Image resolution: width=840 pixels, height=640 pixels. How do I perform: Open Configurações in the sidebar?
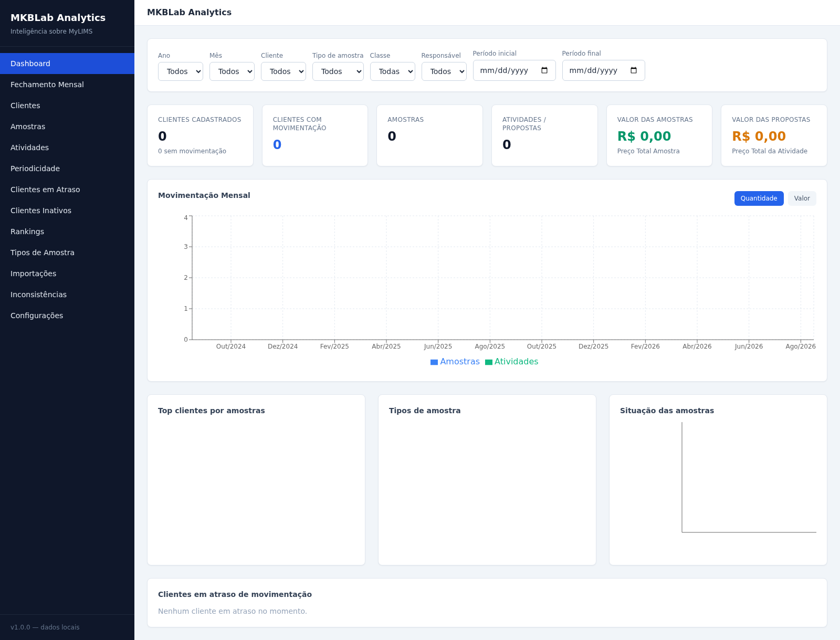coord(67,316)
